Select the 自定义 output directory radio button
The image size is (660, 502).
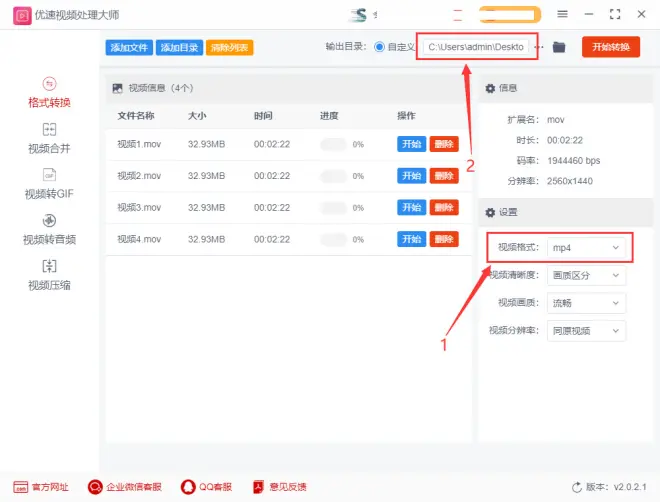379,47
